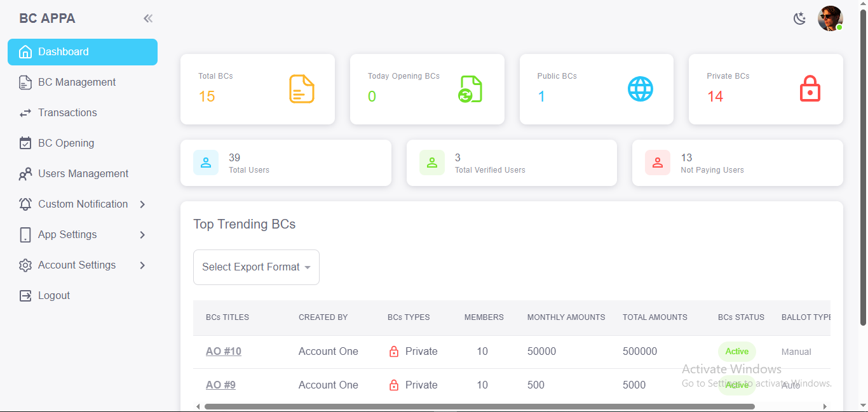Click the Not Paying Users red icon
This screenshot has height=412, width=868.
(658, 163)
